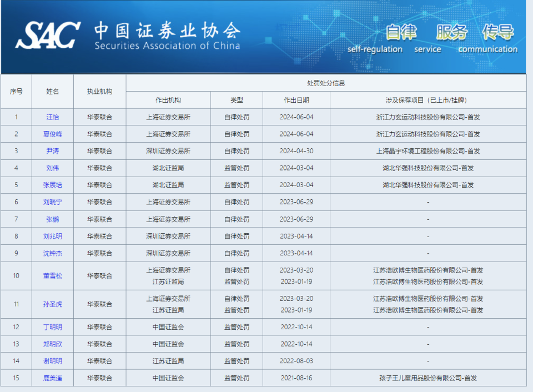Select 华泰联合 in 汪怡's row
Screen dimensions: 533x392
coord(99,117)
